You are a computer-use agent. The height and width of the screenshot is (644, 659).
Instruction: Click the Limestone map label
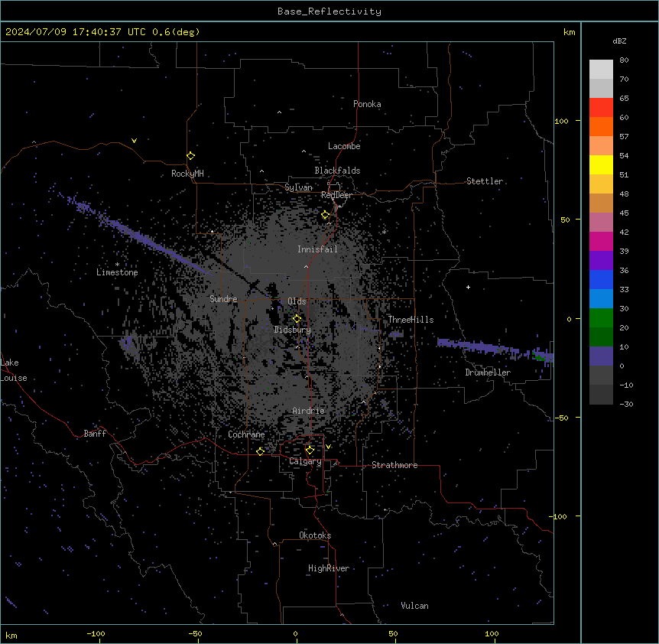click(x=117, y=272)
